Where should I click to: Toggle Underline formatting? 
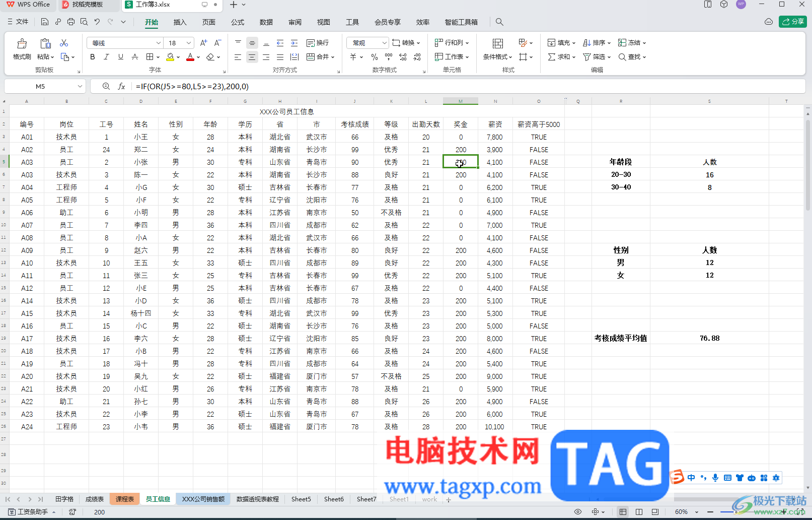[121, 57]
